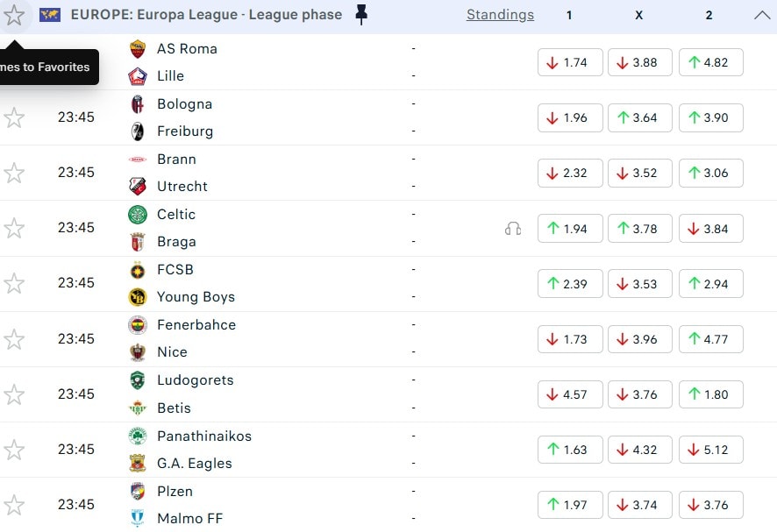Image resolution: width=777 pixels, height=532 pixels.
Task: Open the Standings link
Action: 500,15
